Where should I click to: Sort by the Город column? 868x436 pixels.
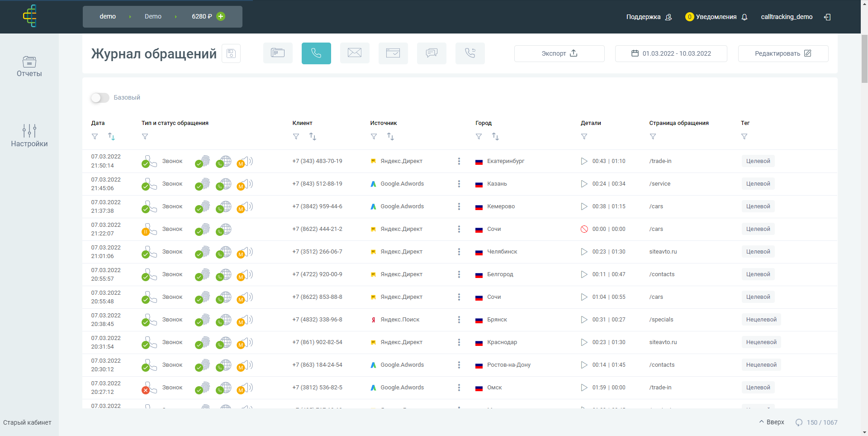point(495,136)
